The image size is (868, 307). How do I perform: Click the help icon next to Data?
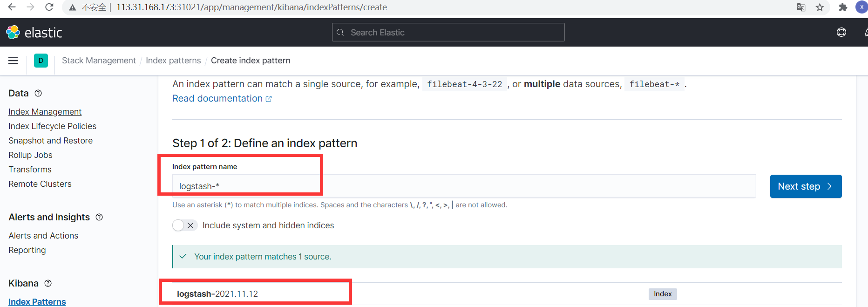pos(38,93)
